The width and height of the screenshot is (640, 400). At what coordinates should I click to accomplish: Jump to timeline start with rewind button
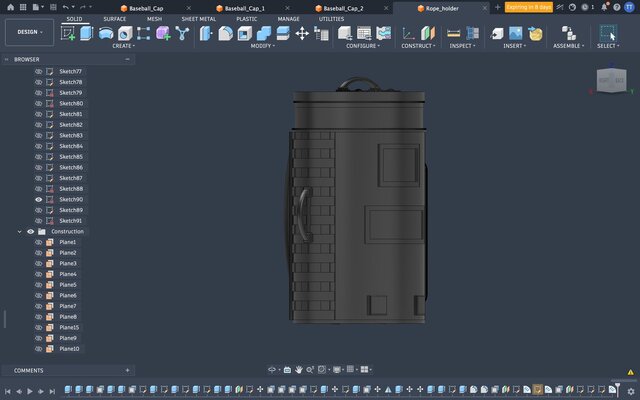pyautogui.click(x=7, y=391)
